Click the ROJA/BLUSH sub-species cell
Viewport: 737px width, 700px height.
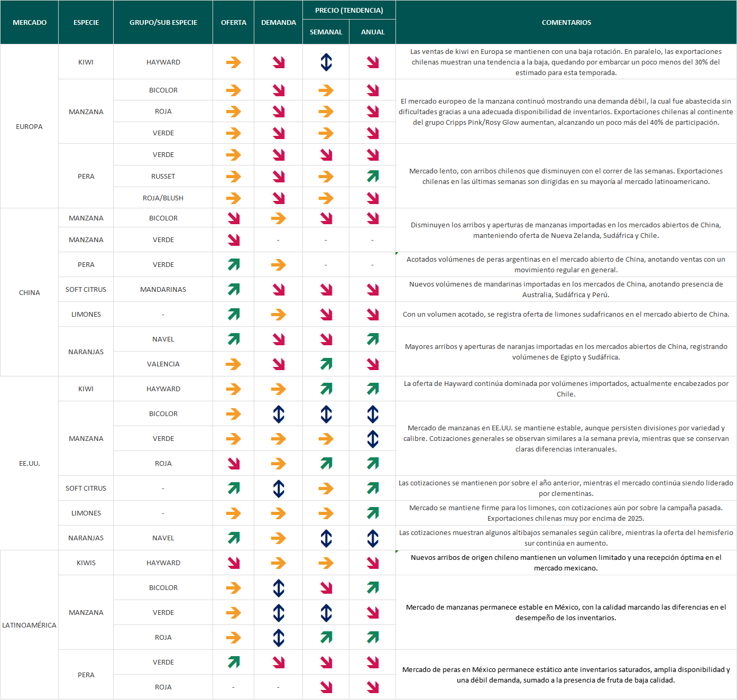click(x=163, y=198)
